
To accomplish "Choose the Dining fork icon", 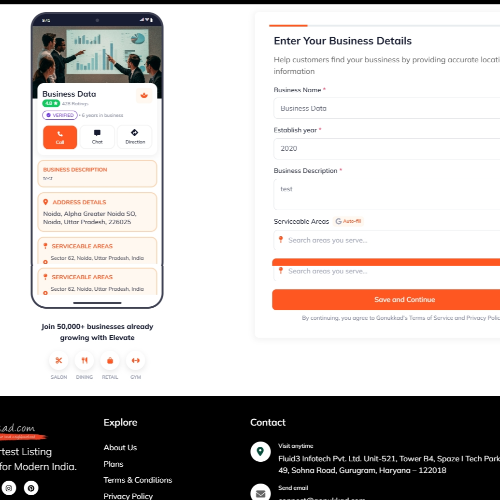I will pyautogui.click(x=84, y=360).
